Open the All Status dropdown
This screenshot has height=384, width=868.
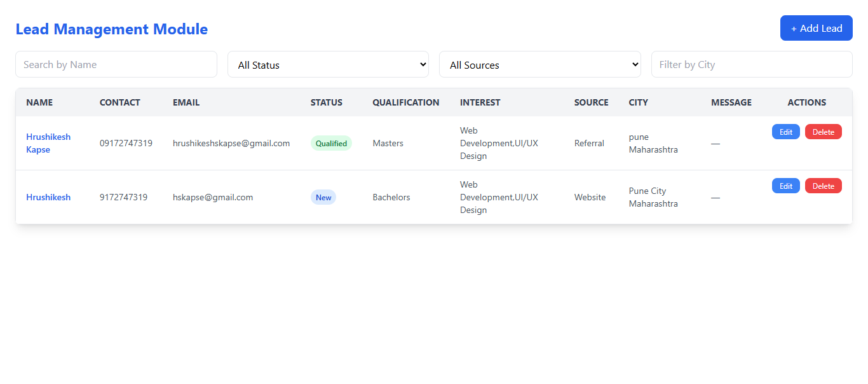[328, 64]
